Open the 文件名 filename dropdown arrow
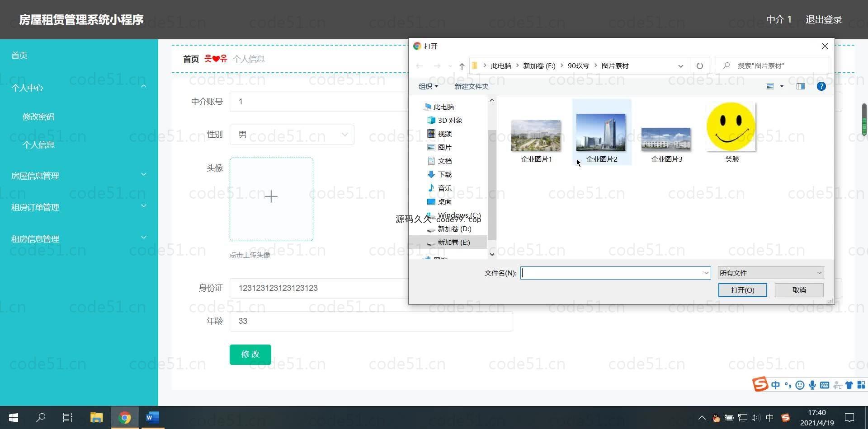This screenshot has height=429, width=868. [706, 273]
